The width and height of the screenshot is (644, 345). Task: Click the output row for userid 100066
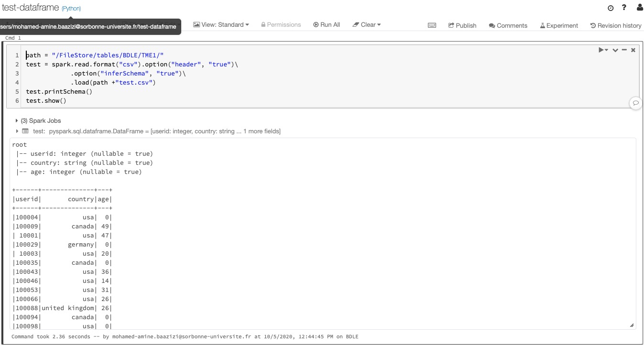pyautogui.click(x=62, y=299)
